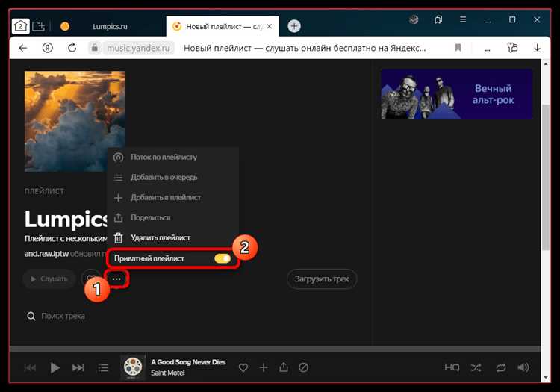Choose Добавить в очередь from menu
The image size is (560, 392).
(x=173, y=178)
